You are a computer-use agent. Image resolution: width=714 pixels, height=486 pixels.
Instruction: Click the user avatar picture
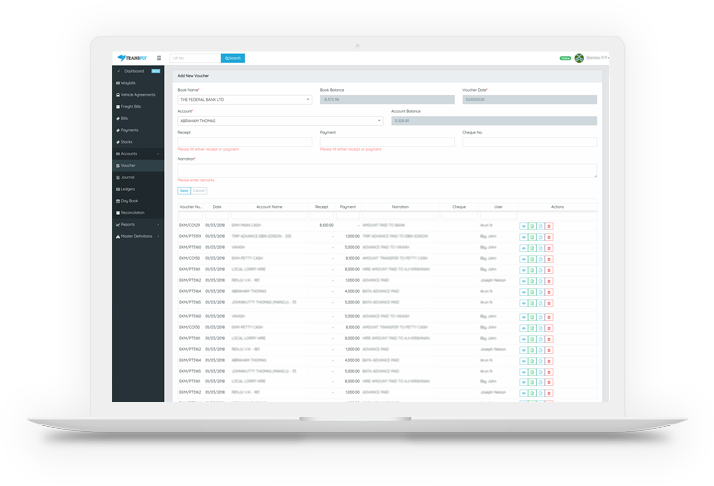click(x=579, y=58)
